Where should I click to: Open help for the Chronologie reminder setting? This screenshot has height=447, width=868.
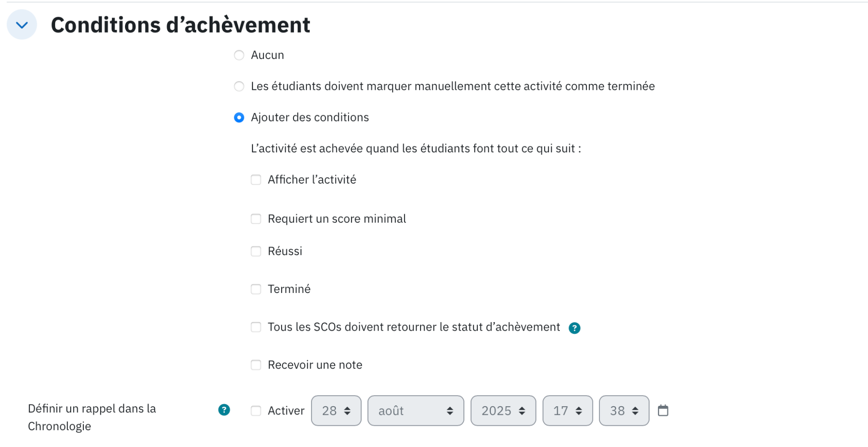(224, 410)
